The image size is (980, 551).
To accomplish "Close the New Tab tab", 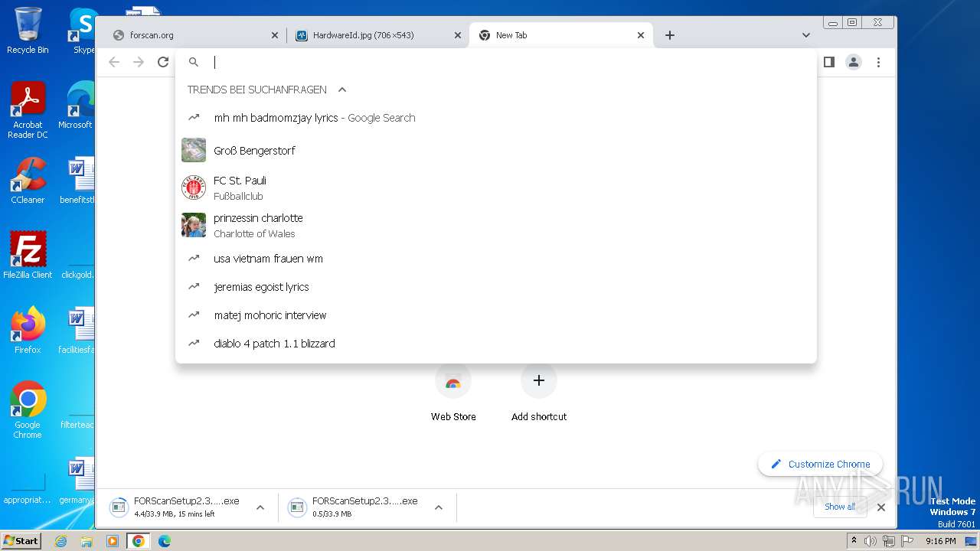I will (641, 35).
